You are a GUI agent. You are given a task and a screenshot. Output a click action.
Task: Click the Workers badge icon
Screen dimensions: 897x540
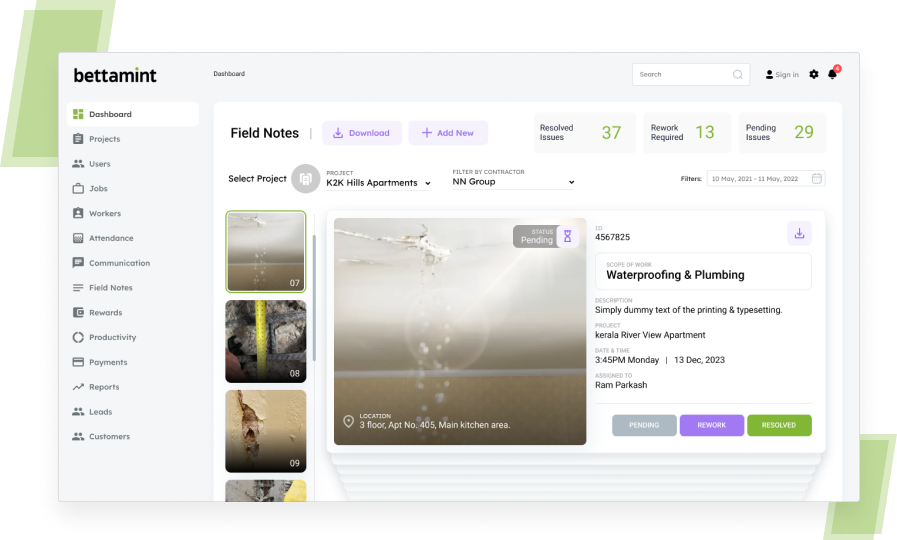78,213
